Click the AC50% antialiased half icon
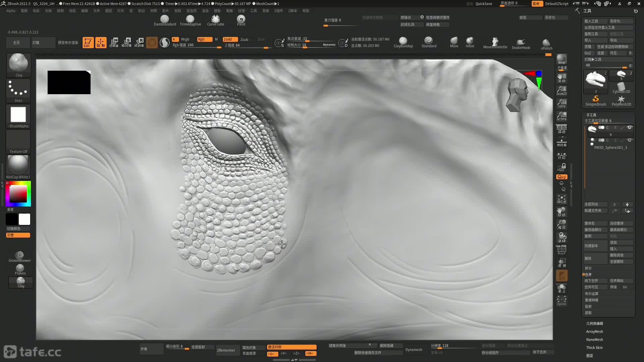 click(561, 116)
